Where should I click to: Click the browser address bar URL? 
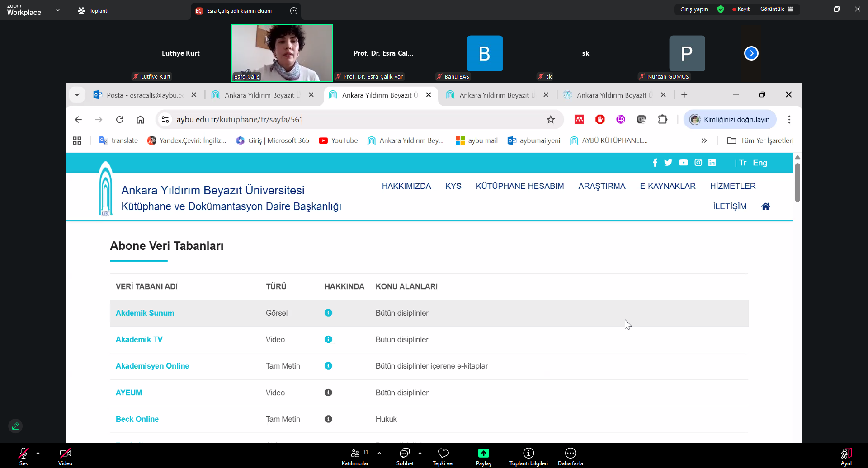[x=240, y=120]
